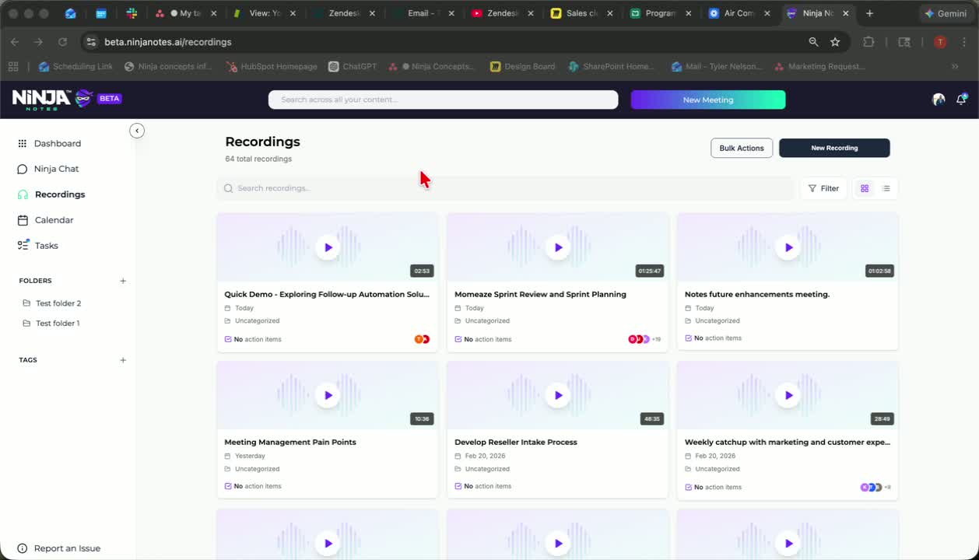The height and width of the screenshot is (560, 979).
Task: Bookmark this page with the star icon
Action: 835,42
